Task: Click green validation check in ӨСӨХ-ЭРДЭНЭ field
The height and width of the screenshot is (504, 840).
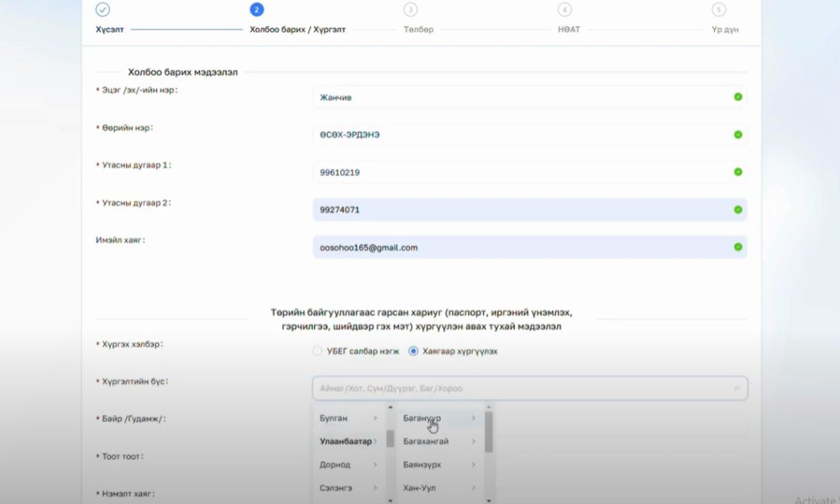Action: [738, 134]
